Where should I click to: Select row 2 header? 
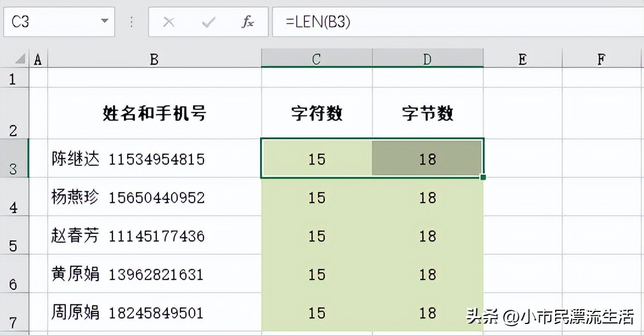coord(14,113)
